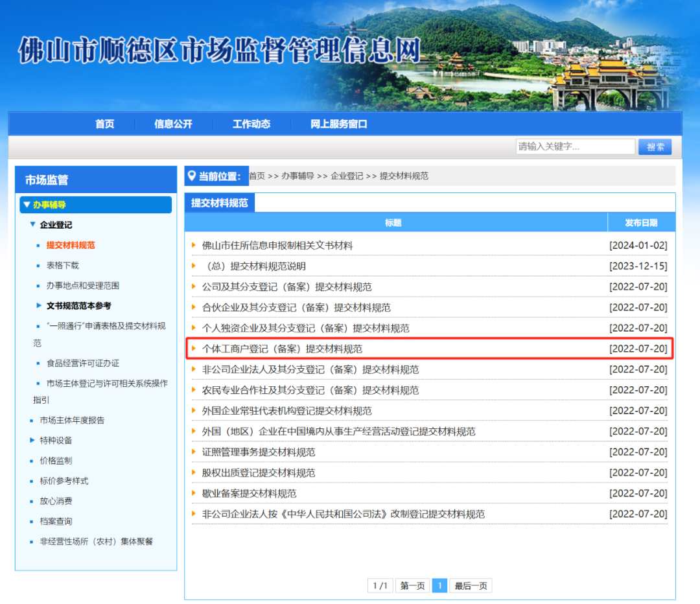Open the 信息公开 navigation menu item
Screen dimensions: 700x604
(173, 124)
